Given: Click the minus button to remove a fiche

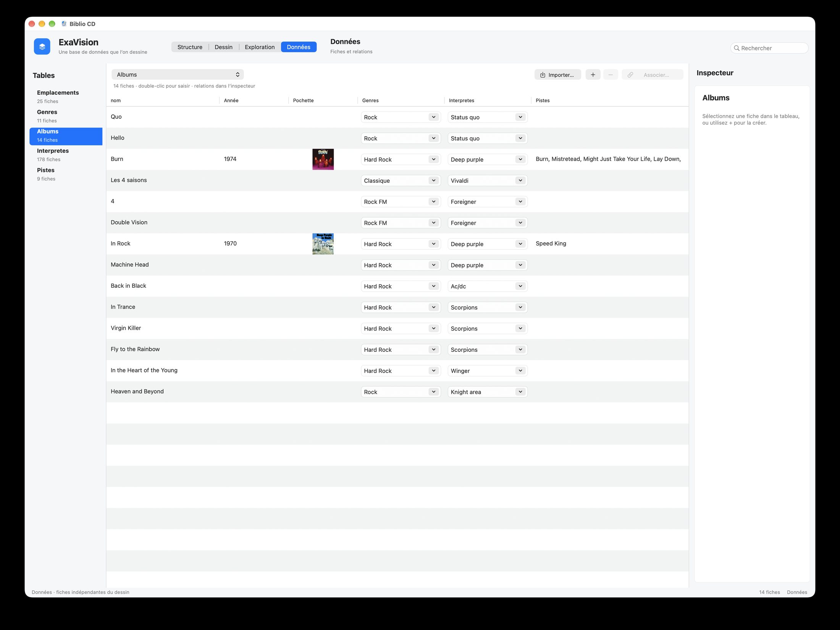Looking at the screenshot, I should pyautogui.click(x=611, y=75).
